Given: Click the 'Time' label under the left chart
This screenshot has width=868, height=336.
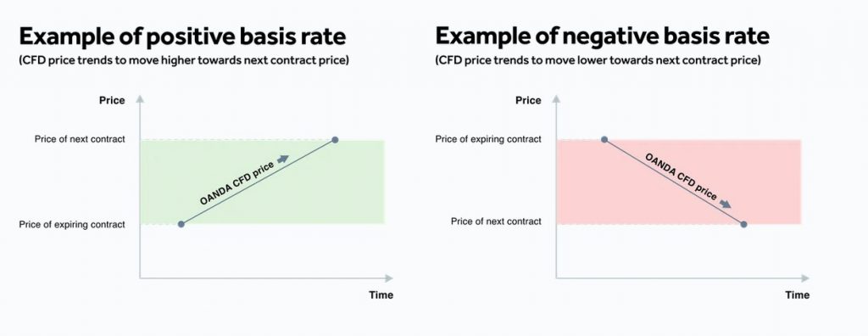Looking at the screenshot, I should point(381,295).
